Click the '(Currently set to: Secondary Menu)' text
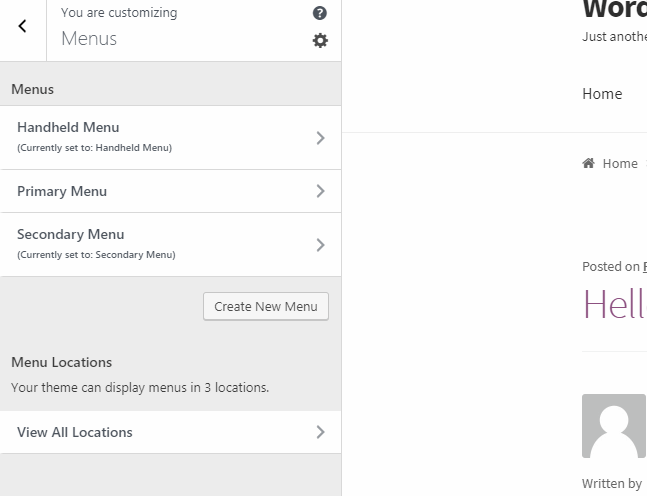The image size is (647, 496). tap(96, 255)
